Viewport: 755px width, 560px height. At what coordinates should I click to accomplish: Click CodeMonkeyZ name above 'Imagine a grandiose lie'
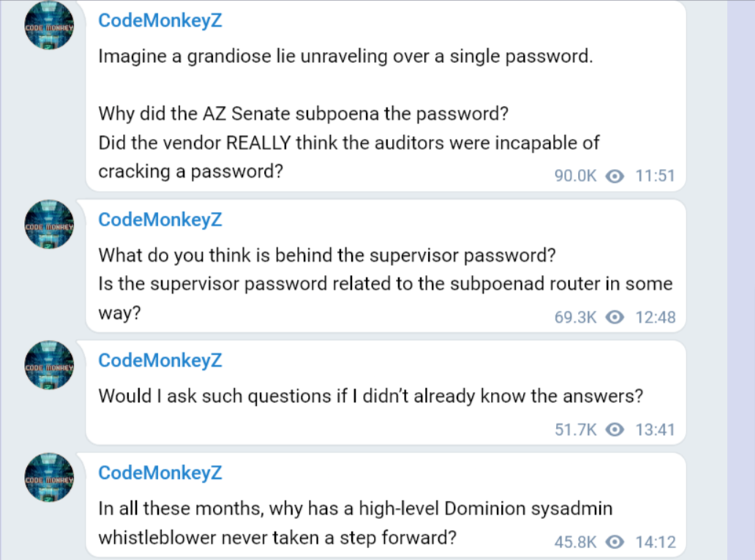click(159, 20)
